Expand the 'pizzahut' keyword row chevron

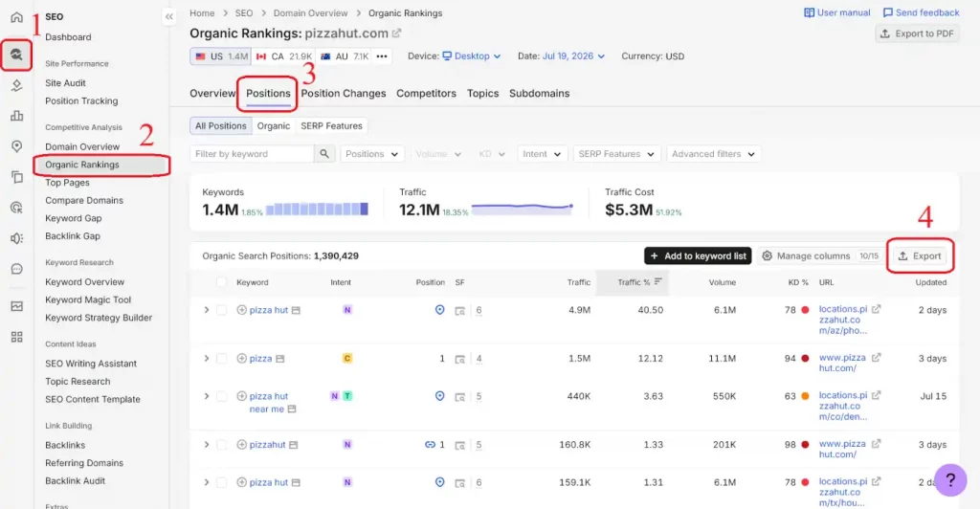207,445
